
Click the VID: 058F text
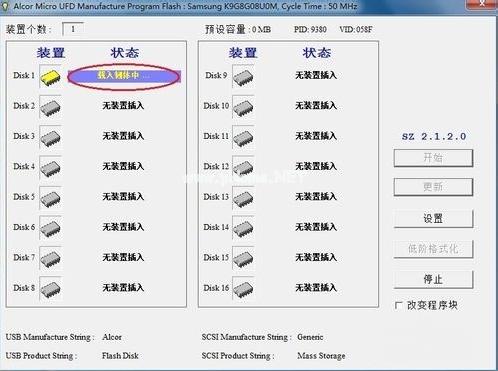356,29
